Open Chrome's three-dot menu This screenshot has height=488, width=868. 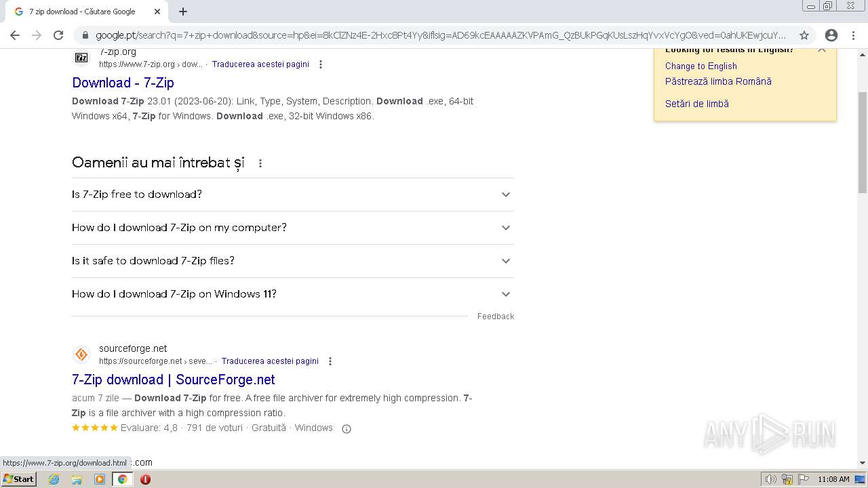[x=853, y=35]
